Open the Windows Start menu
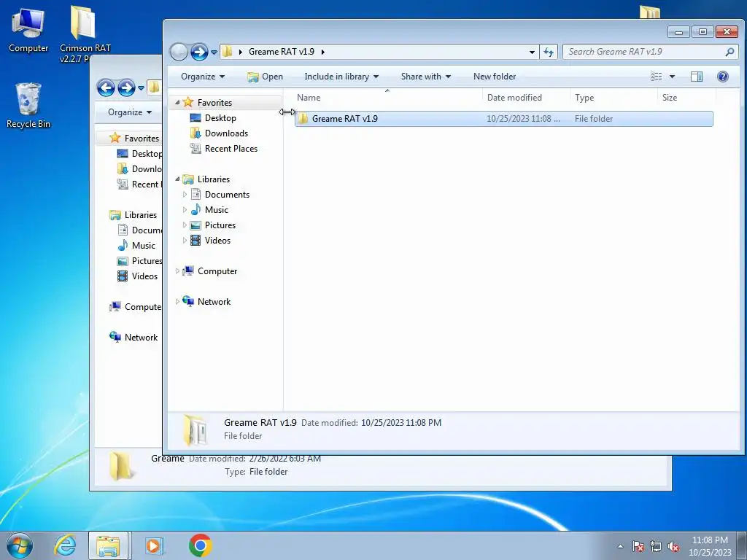Screen dimensions: 747x560 point(20,545)
